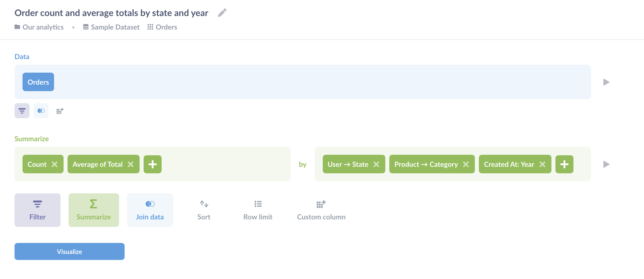Click the small join icon under Data
This screenshot has width=644, height=279.
pos(41,111)
